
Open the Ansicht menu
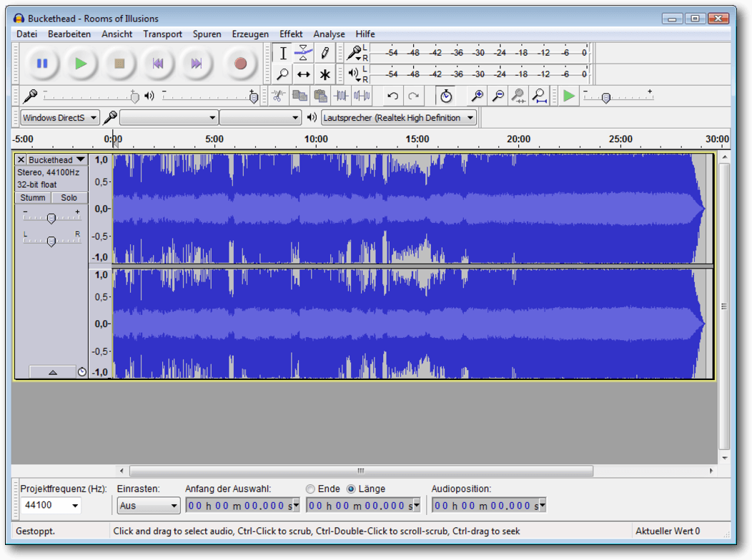pyautogui.click(x=117, y=34)
